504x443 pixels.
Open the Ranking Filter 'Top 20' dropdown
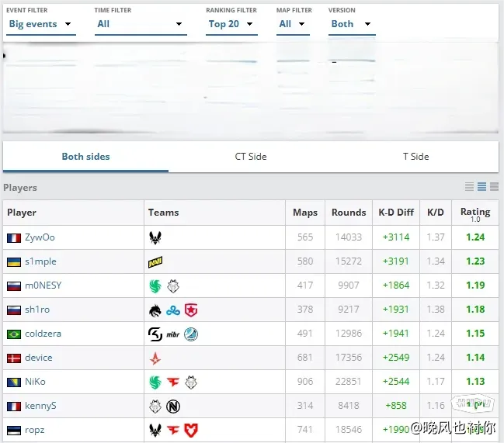[231, 24]
